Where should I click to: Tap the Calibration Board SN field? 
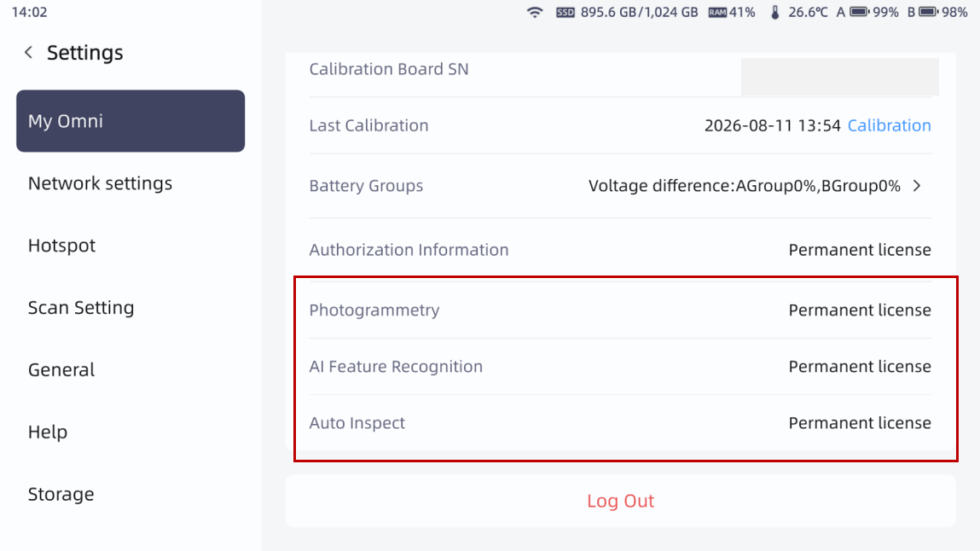pos(839,77)
